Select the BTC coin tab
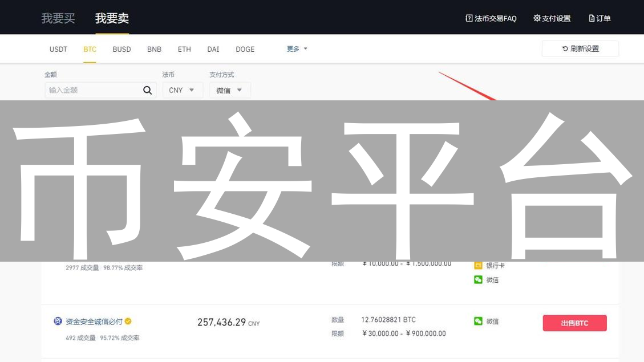 90,49
